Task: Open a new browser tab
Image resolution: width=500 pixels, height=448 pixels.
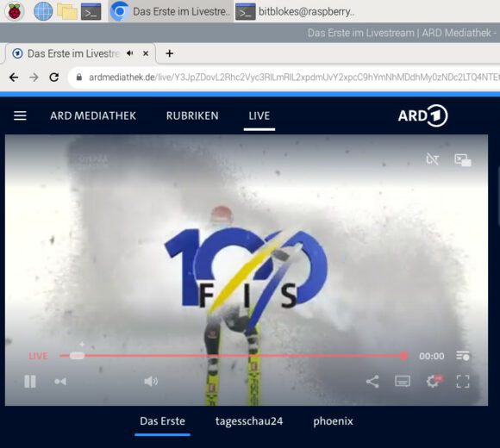Action: 170,53
